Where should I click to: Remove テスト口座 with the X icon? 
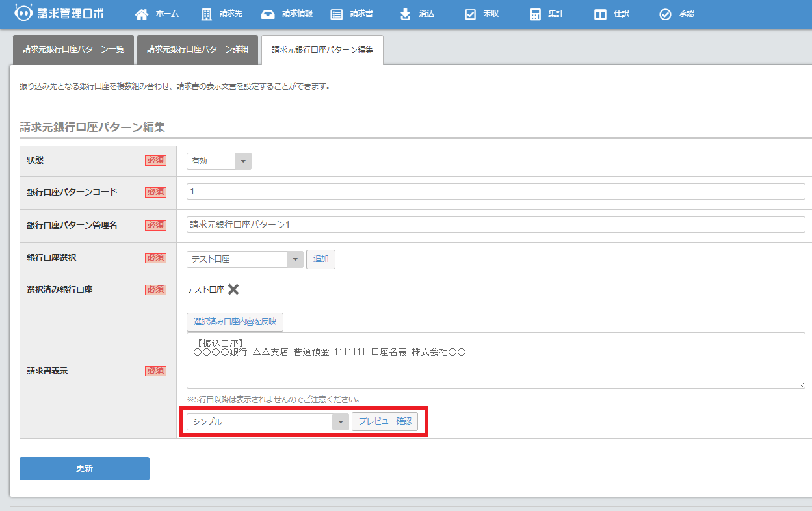coord(233,290)
